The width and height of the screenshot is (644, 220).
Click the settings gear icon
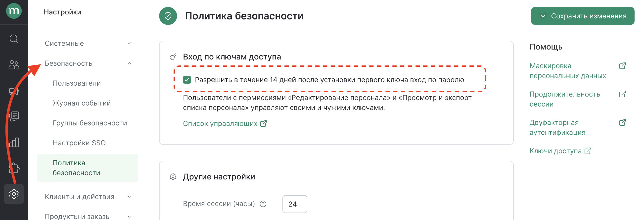[14, 194]
